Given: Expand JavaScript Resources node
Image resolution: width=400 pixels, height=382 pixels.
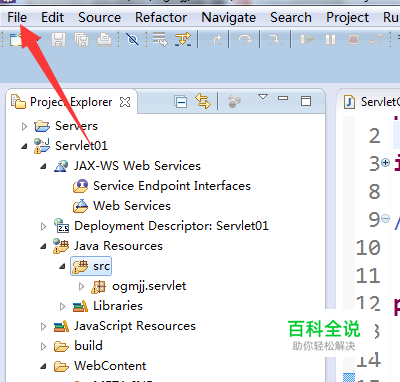Looking at the screenshot, I should click(43, 326).
